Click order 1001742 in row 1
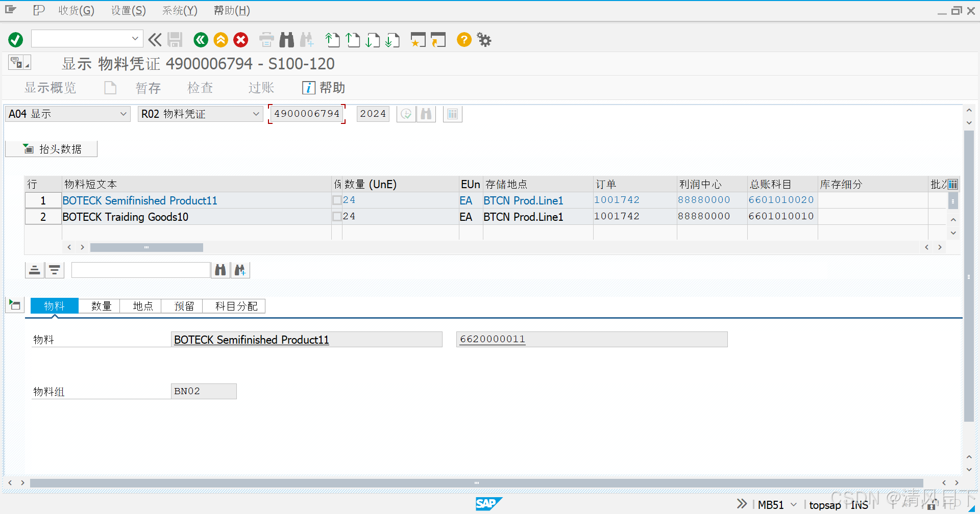The height and width of the screenshot is (514, 980). click(x=617, y=200)
